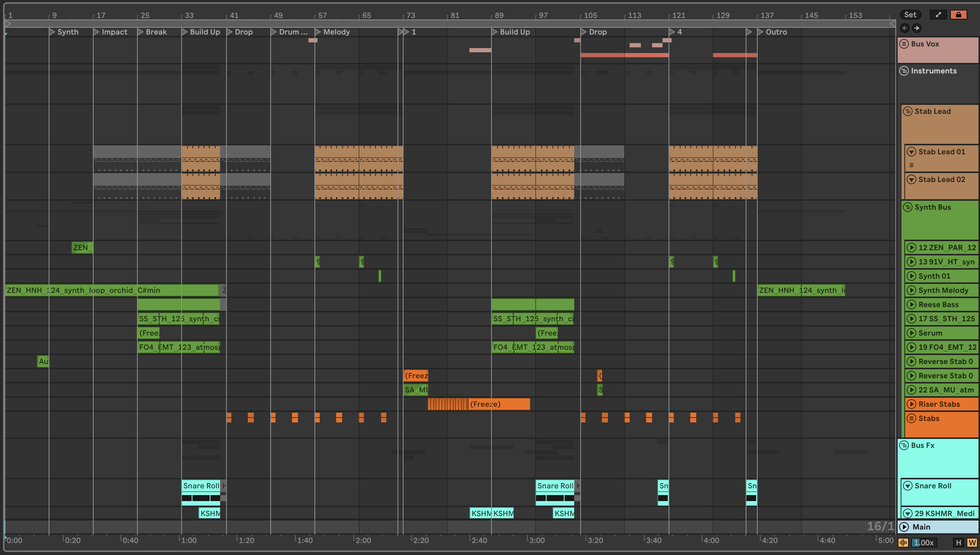Click the automation mode line-segment icon
Screen dimensions: 980x555
click(938, 15)
